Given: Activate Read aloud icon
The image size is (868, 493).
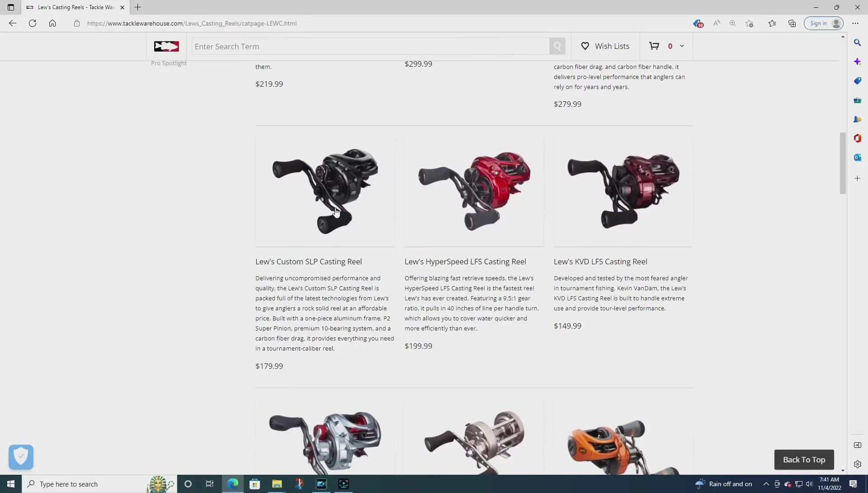Looking at the screenshot, I should [x=717, y=23].
